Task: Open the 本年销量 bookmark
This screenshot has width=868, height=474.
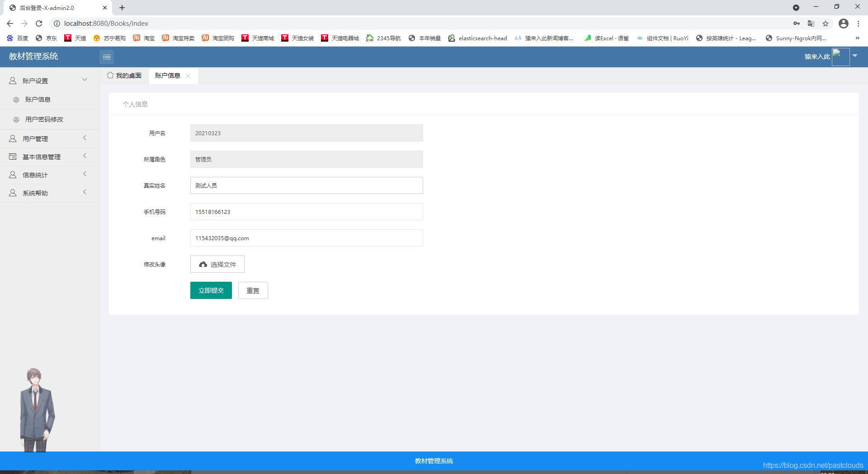Action: point(425,38)
